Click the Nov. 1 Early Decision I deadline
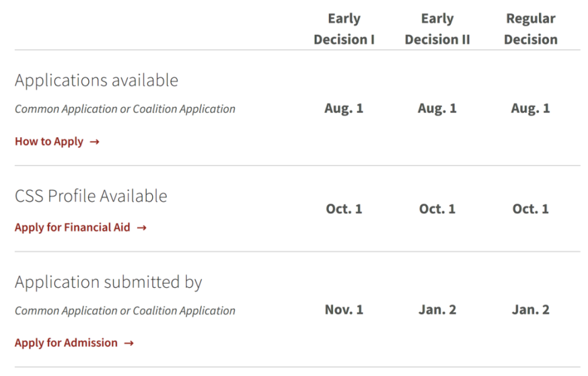The width and height of the screenshot is (588, 376). point(344,310)
